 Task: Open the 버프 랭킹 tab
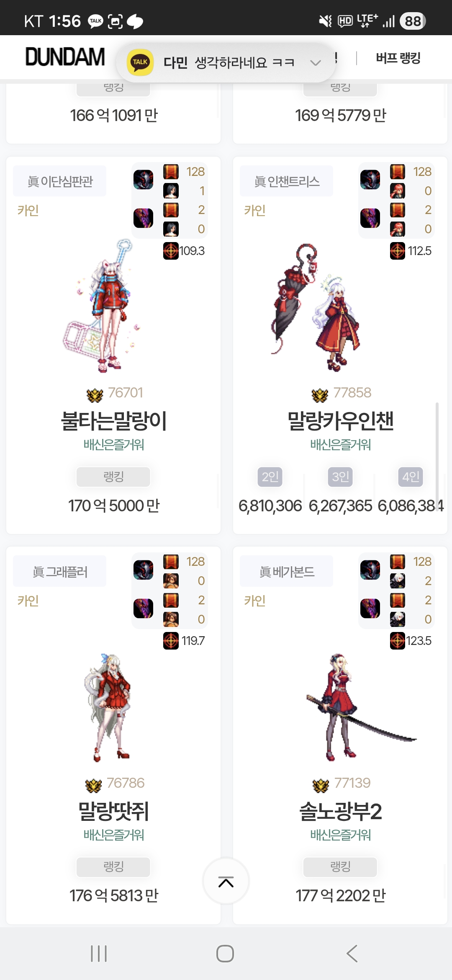(x=398, y=58)
